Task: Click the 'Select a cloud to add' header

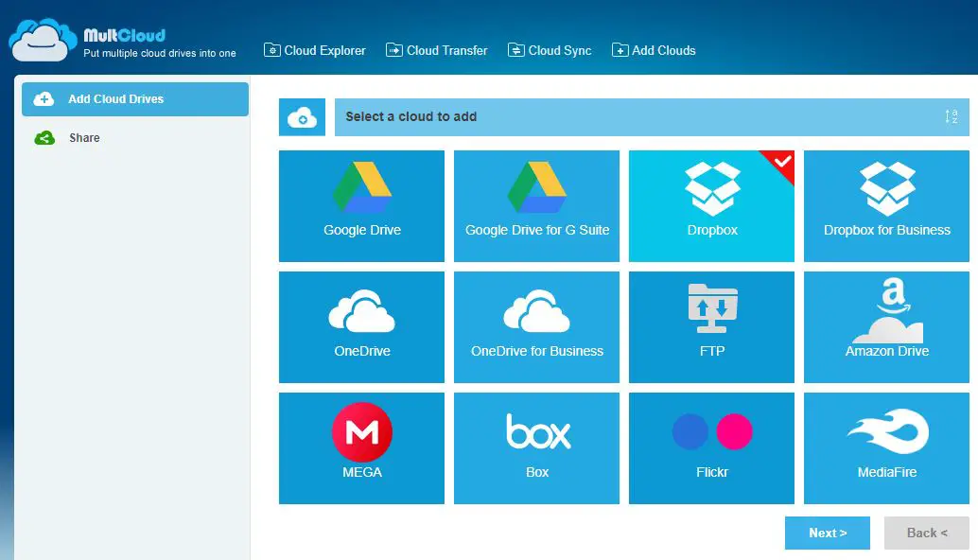Action: (652, 117)
